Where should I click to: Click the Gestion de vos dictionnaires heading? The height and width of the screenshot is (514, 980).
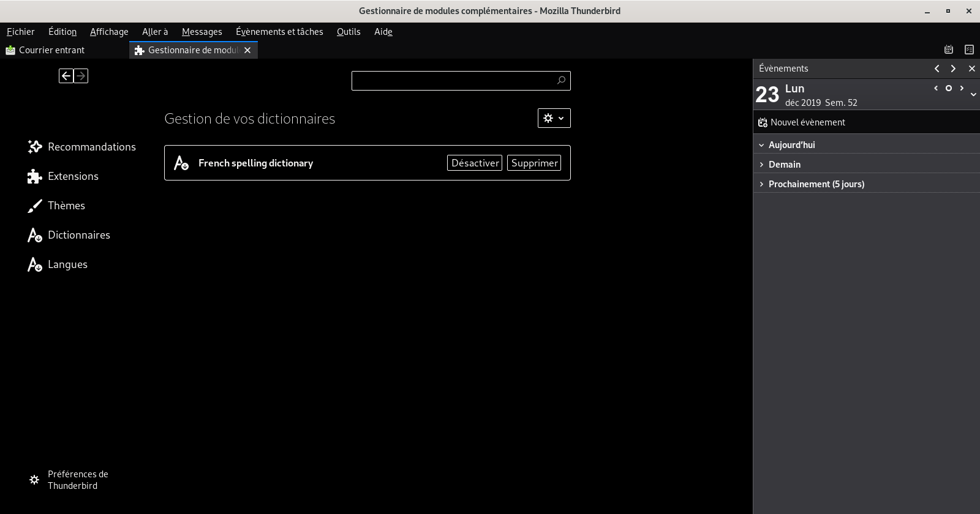(250, 119)
